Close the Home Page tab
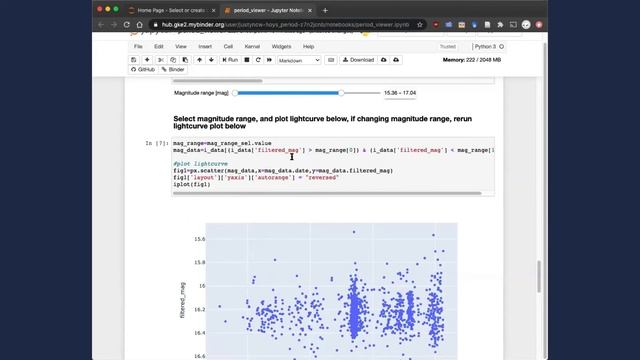Viewport: 640px width, 360px height. point(213,11)
